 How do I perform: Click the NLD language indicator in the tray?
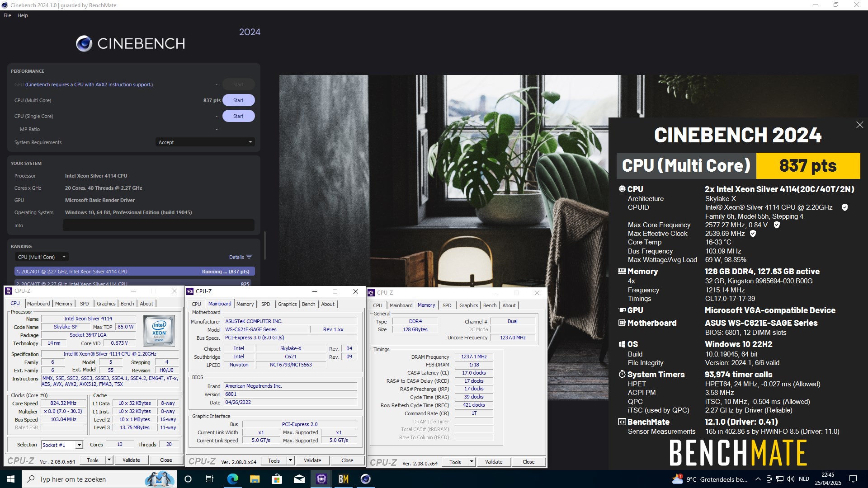(x=804, y=479)
